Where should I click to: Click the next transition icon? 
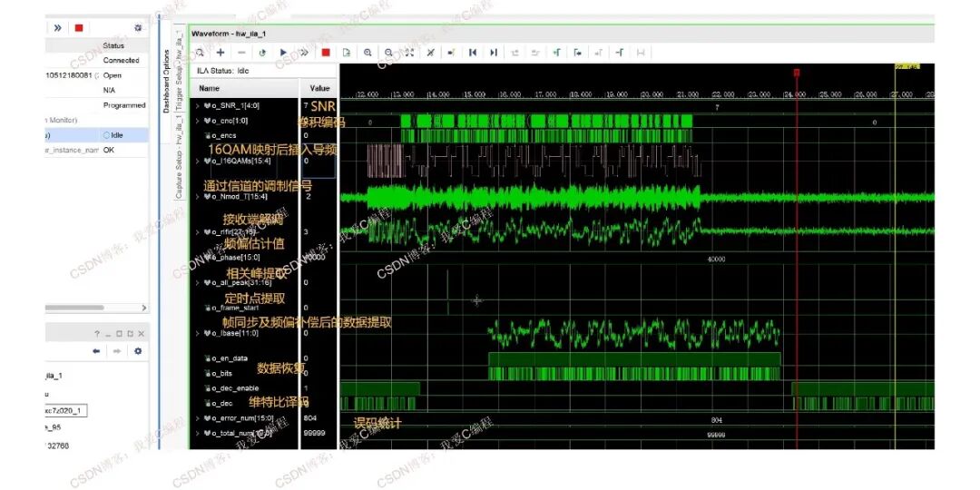click(x=535, y=53)
